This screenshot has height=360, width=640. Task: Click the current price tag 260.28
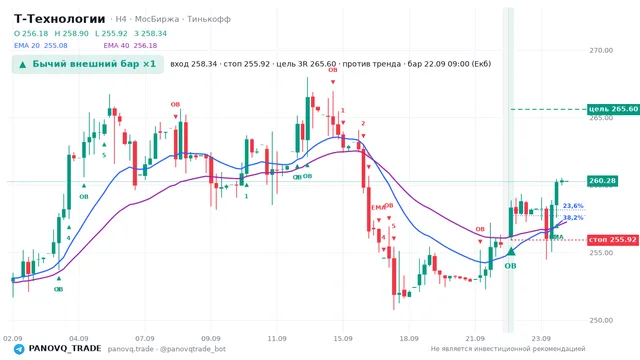click(602, 181)
